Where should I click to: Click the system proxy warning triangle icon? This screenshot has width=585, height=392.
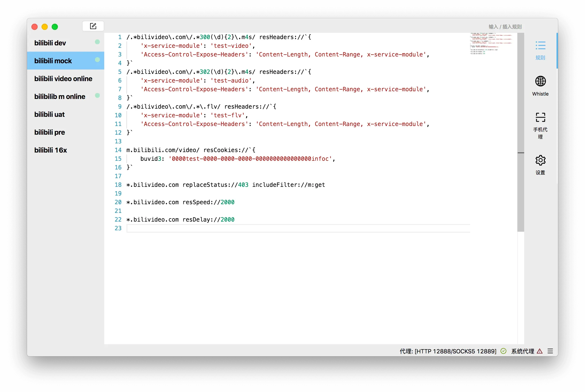point(540,351)
